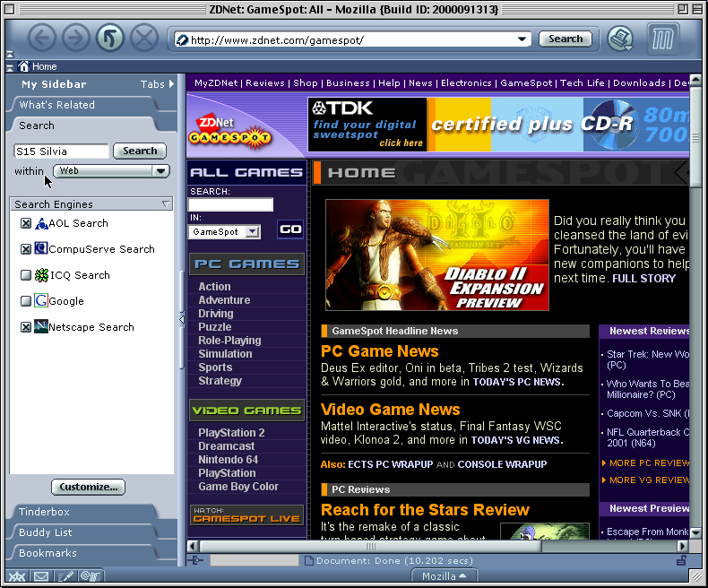Open the Mozilla taskbar popup menu

point(444,575)
